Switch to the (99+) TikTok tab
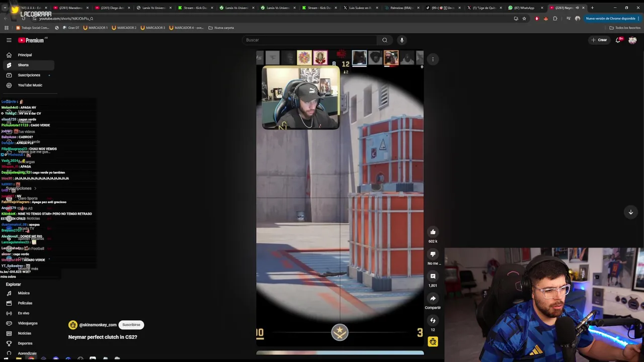This screenshot has height=362, width=644. (442, 8)
